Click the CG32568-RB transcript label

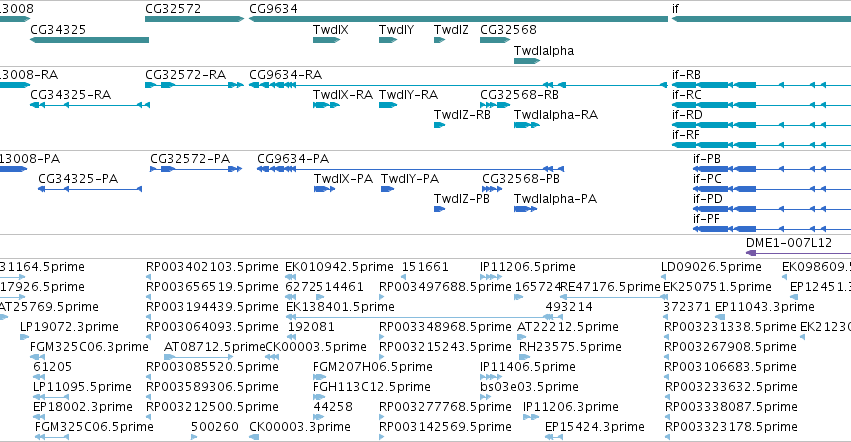519,94
